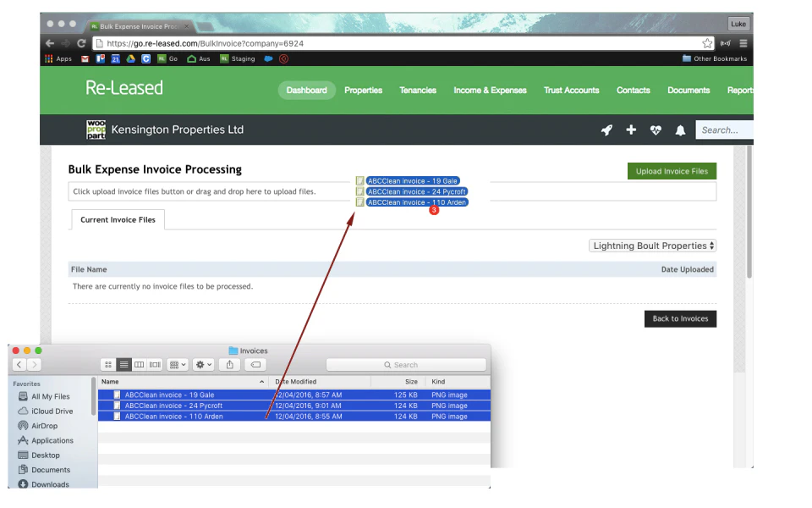The width and height of the screenshot is (812, 508).
Task: Switch to the Current Invoice Files tab
Action: tap(117, 219)
